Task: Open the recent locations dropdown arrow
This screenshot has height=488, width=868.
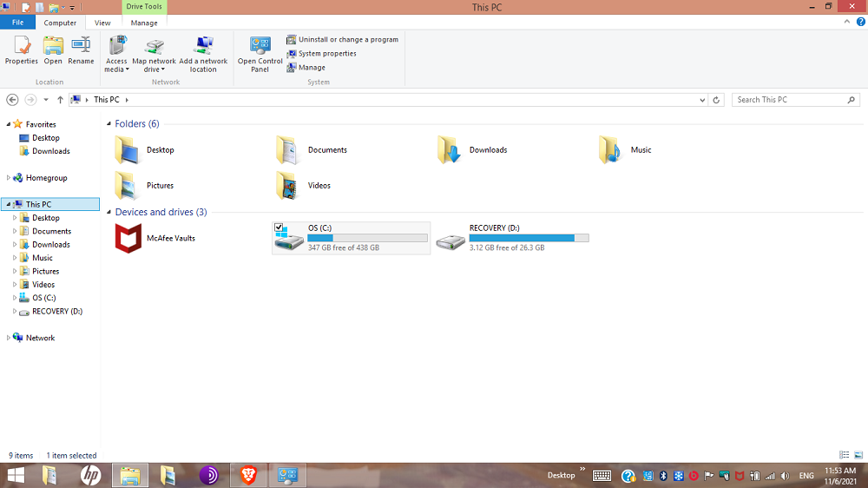Action: click(46, 100)
